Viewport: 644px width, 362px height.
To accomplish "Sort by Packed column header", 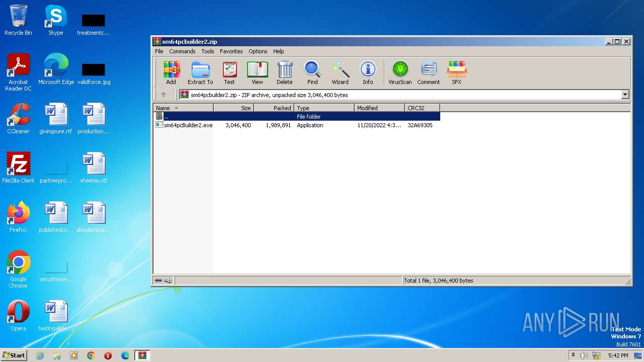I will (274, 108).
